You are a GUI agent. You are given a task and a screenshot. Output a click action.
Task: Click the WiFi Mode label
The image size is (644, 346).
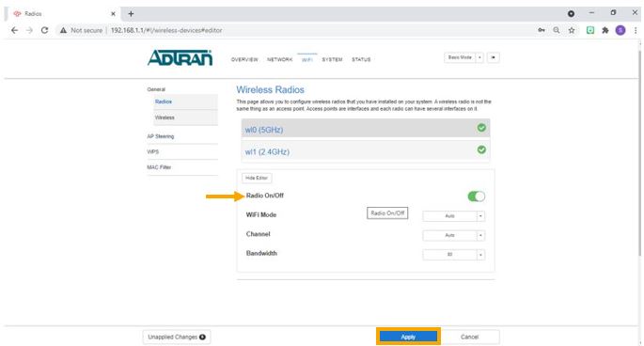point(261,214)
